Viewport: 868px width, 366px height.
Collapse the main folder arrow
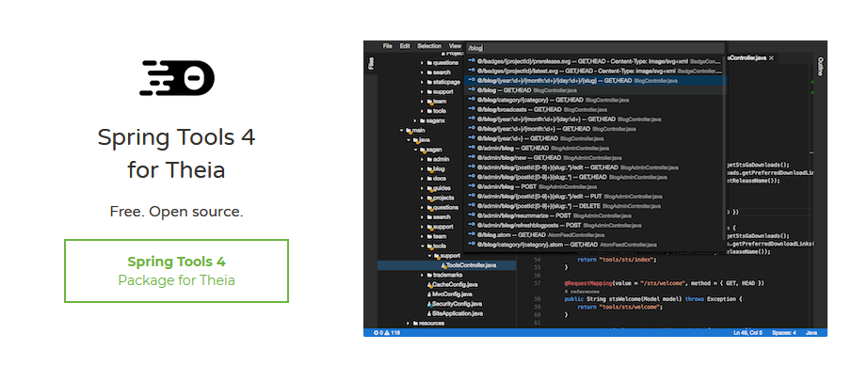(402, 131)
